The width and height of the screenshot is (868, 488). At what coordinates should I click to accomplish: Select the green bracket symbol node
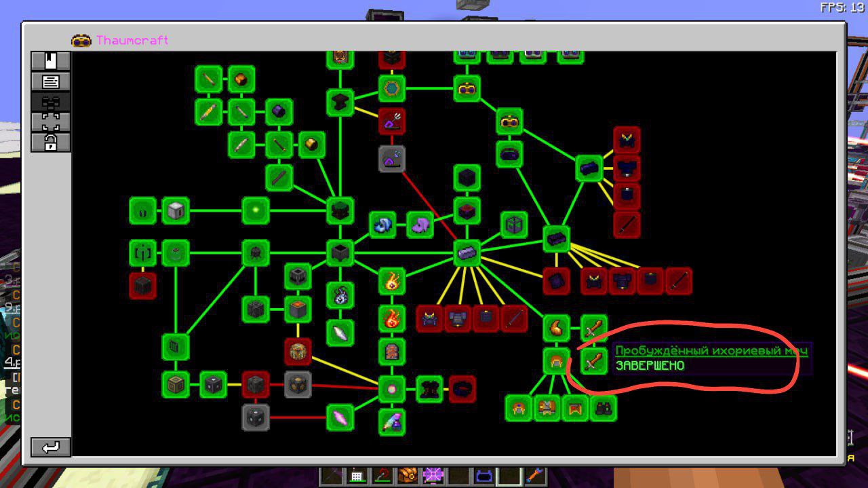[x=143, y=253]
